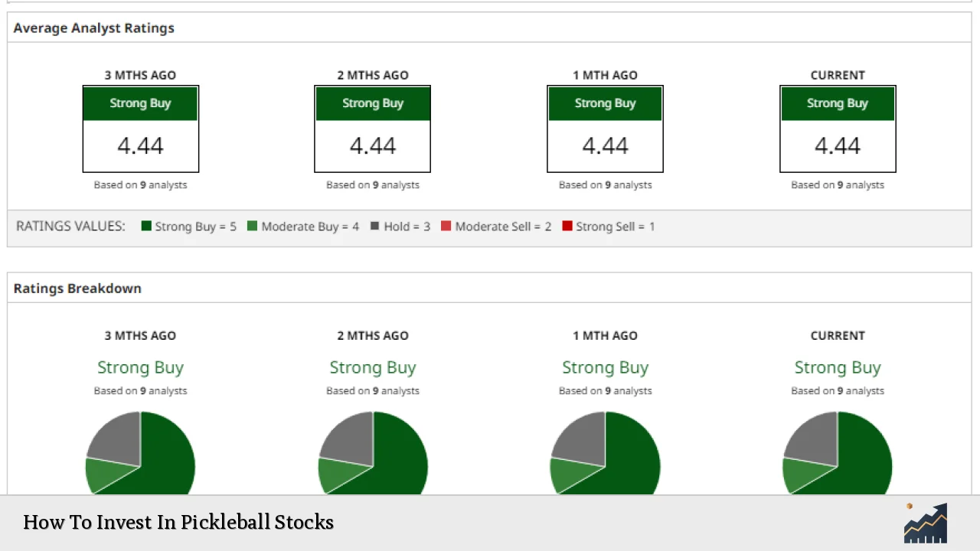980x551 pixels.
Task: Click green Strong Buy text under breakdown 2 MTHS AGO
Action: (373, 367)
